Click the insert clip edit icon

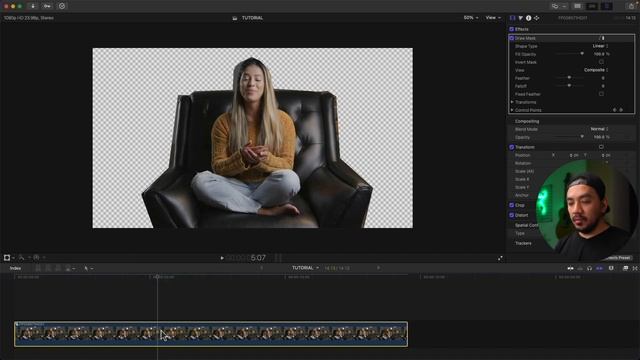pyautogui.click(x=48, y=268)
